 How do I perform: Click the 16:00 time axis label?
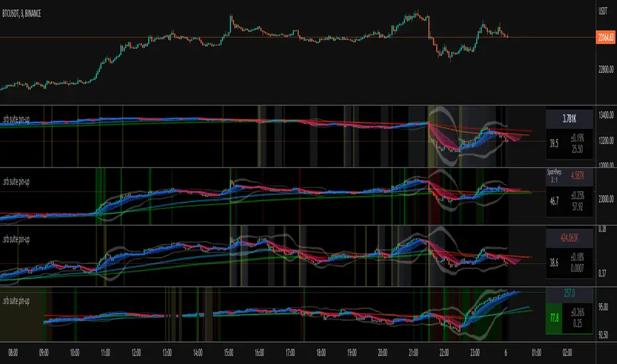[260, 353]
